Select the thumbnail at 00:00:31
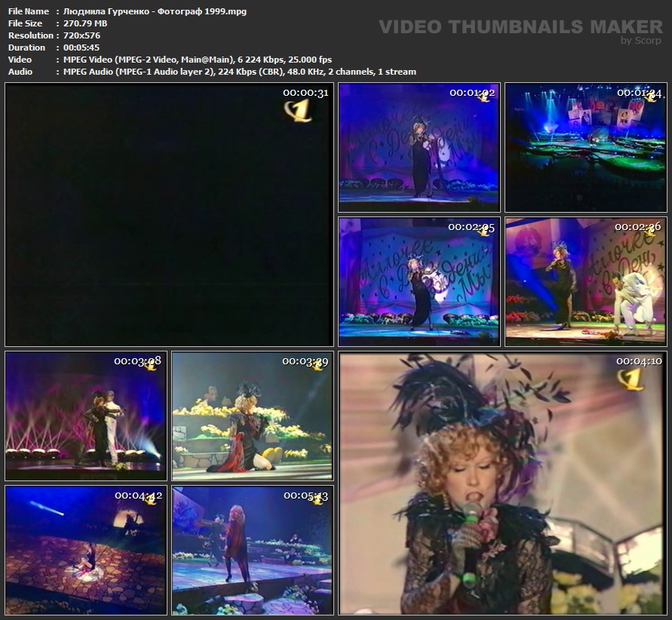The image size is (672, 620). click(x=169, y=215)
